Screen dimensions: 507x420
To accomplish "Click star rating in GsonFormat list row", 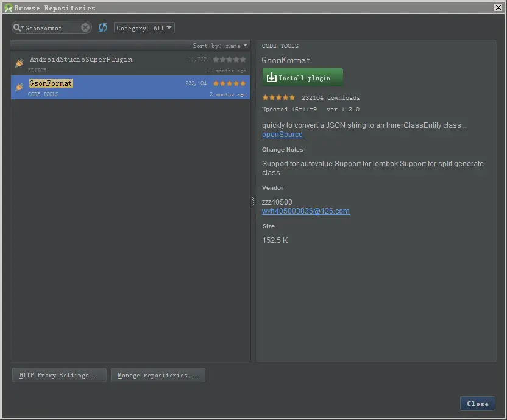I will pos(229,83).
